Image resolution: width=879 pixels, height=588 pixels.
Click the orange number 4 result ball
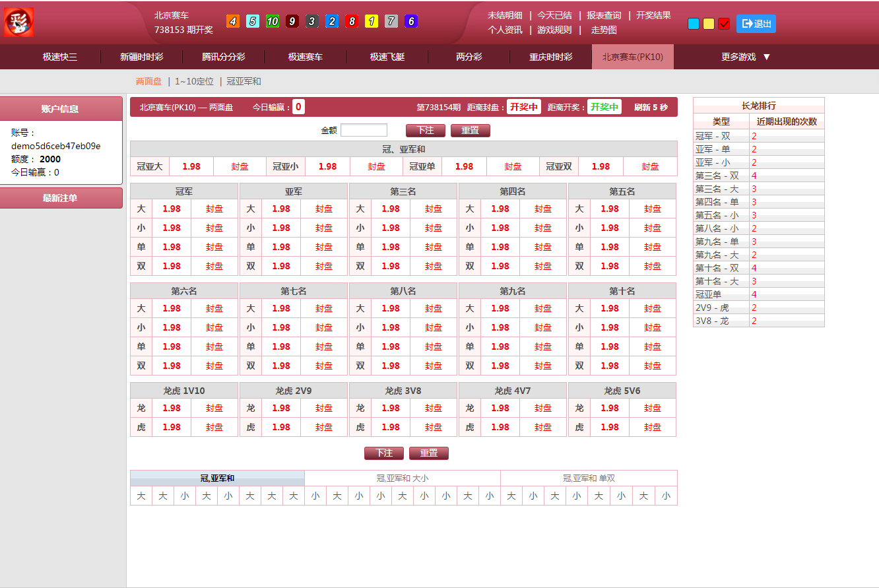pyautogui.click(x=232, y=22)
